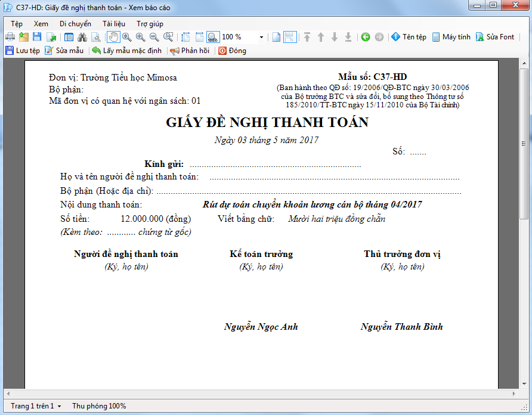Minimize the report viewer window
This screenshot has height=415, width=532.
pos(477,5)
